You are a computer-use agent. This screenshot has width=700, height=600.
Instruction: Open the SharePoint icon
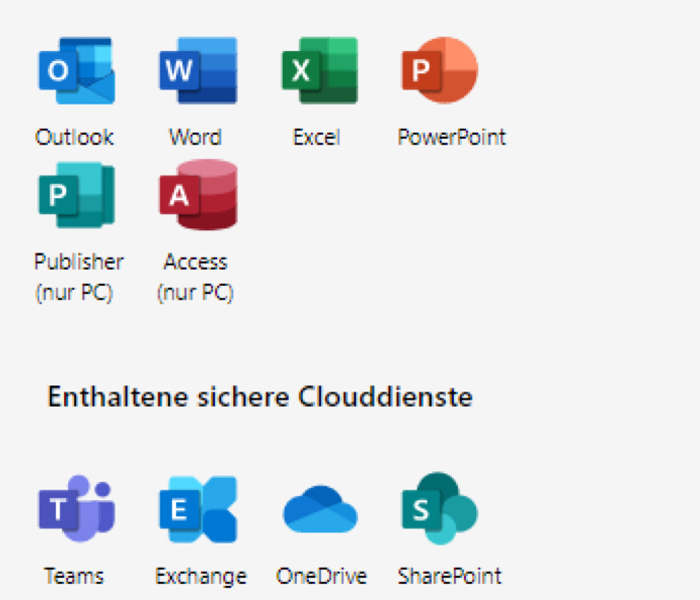440,508
